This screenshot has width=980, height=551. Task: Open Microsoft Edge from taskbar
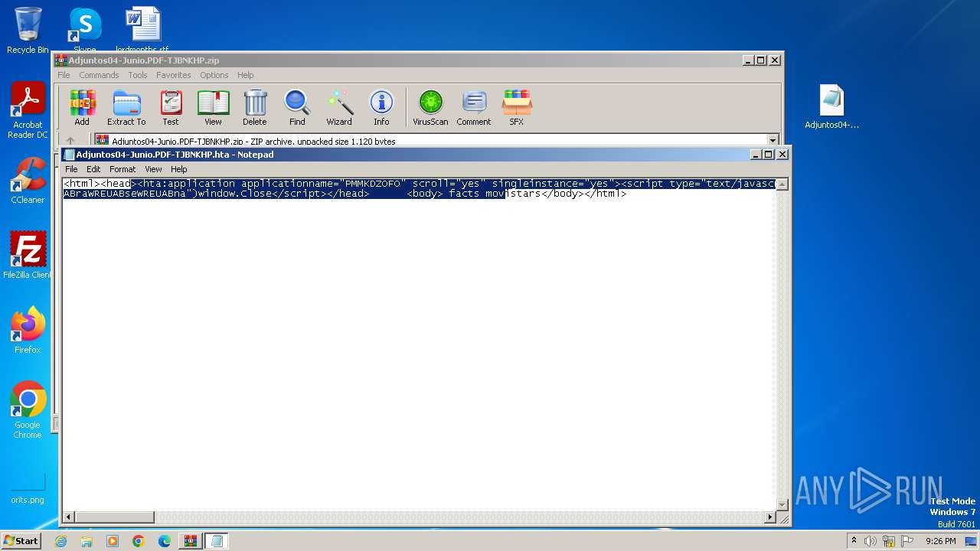(x=165, y=541)
